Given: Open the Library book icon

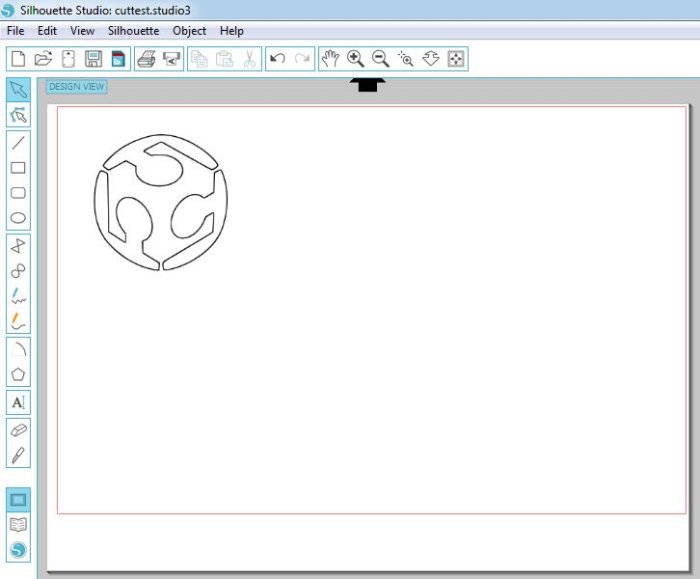Looking at the screenshot, I should [x=18, y=525].
